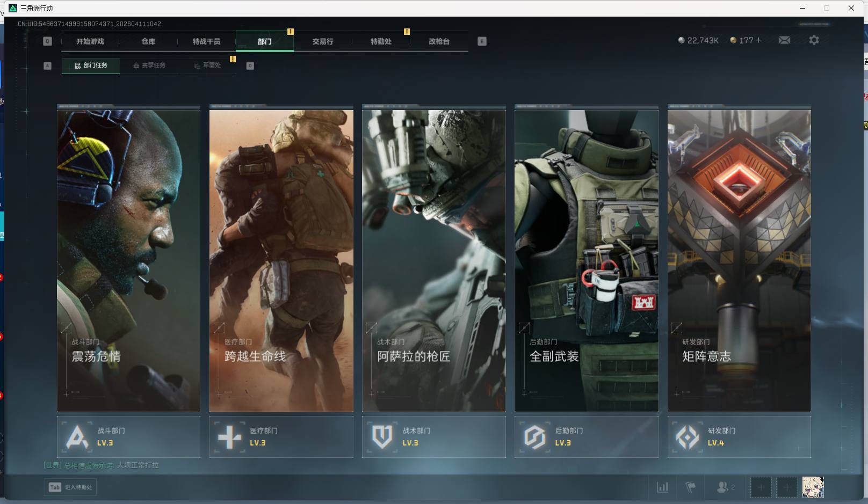
Task: Click the plus next to 177 currency
Action: click(x=758, y=40)
